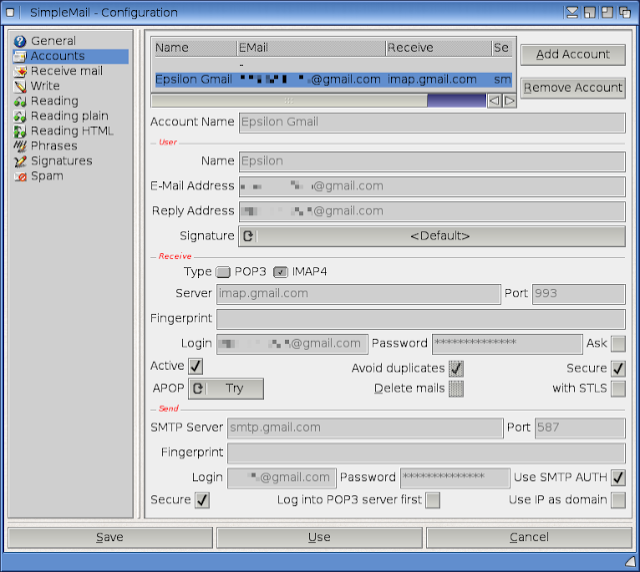
Task: Toggle the Active checkbox
Action: (x=195, y=366)
